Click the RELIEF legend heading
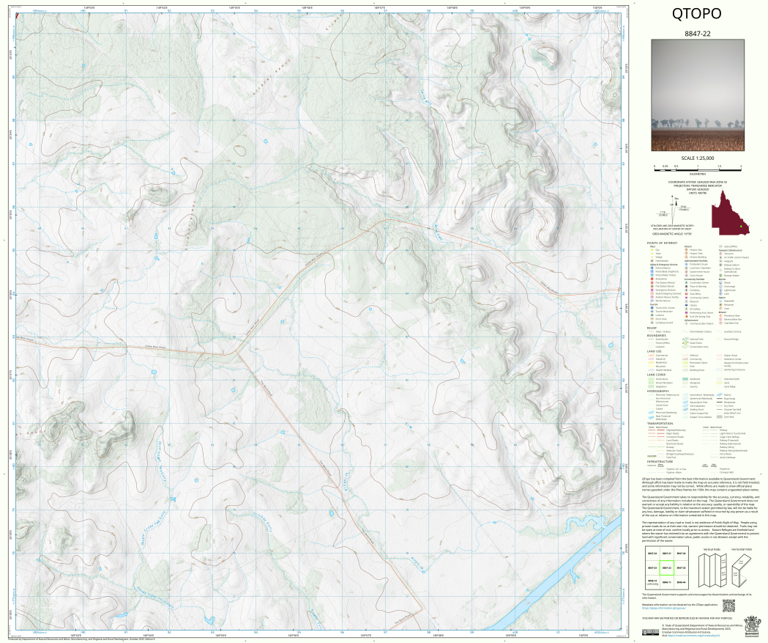This screenshot has width=768, height=643. 651,328
